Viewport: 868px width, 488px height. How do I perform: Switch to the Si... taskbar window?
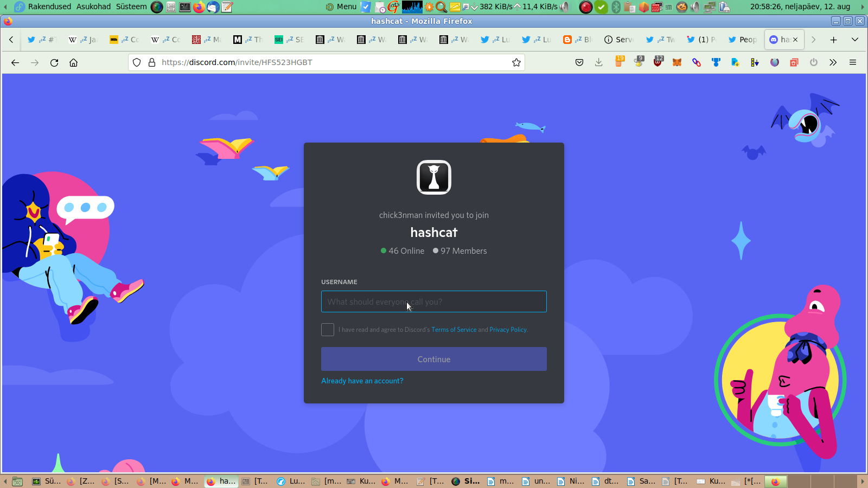[466, 481]
